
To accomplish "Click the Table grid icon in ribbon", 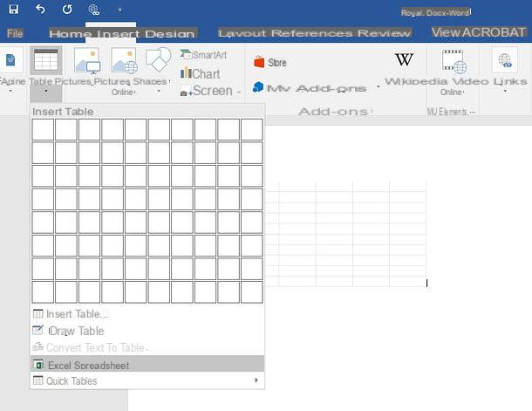I will [46, 59].
